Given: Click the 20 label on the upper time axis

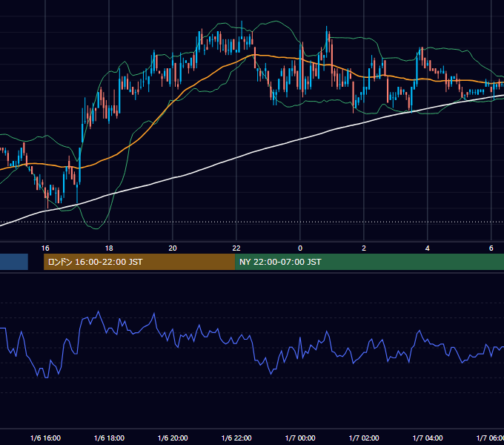Looking at the screenshot, I should [173, 248].
